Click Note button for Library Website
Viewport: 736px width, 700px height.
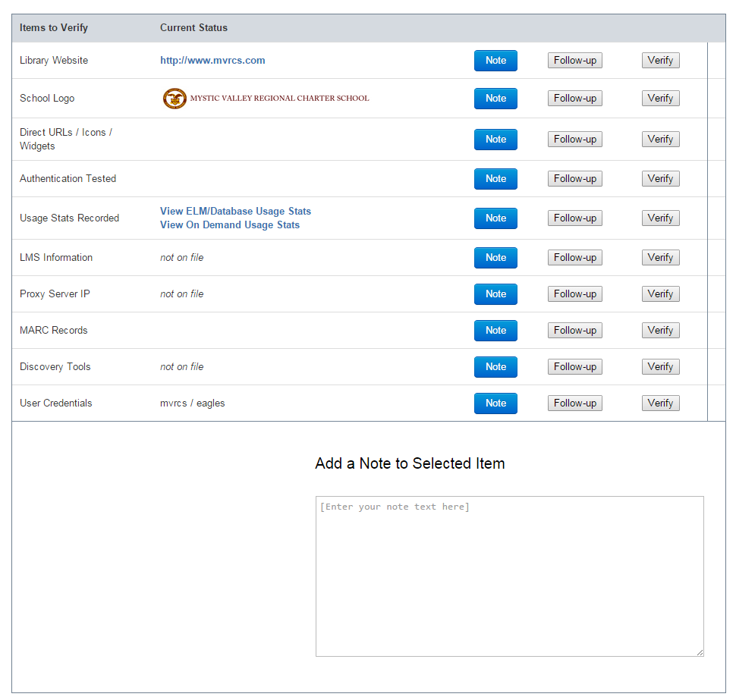(x=495, y=61)
